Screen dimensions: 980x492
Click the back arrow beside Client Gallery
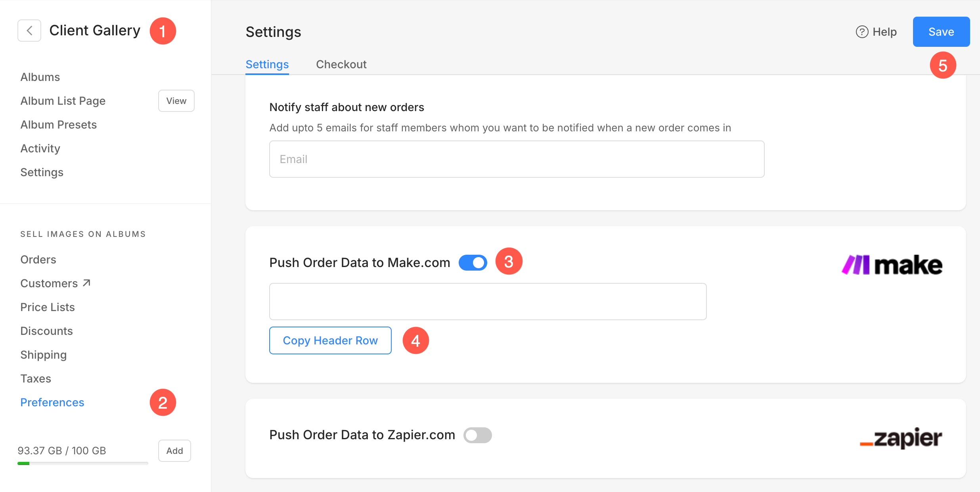pos(29,31)
